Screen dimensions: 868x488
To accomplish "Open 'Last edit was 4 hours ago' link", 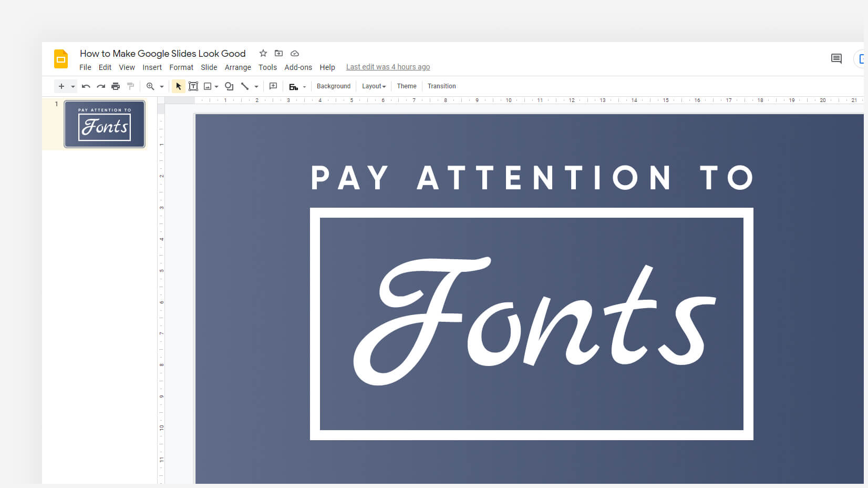I will pyautogui.click(x=388, y=67).
